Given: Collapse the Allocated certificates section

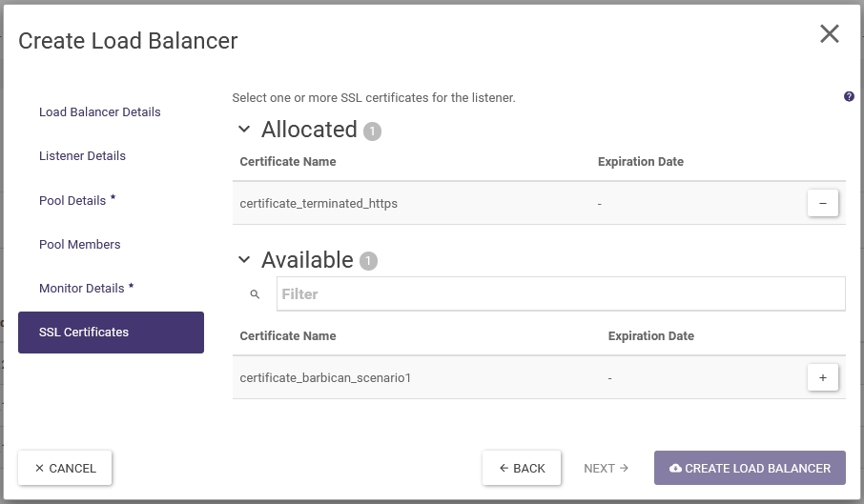Looking at the screenshot, I should click(x=244, y=130).
